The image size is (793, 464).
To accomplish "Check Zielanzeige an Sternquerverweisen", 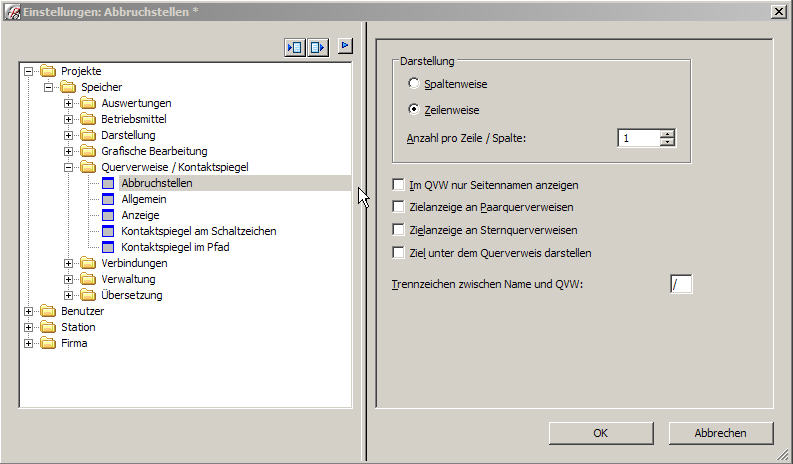I will click(399, 230).
